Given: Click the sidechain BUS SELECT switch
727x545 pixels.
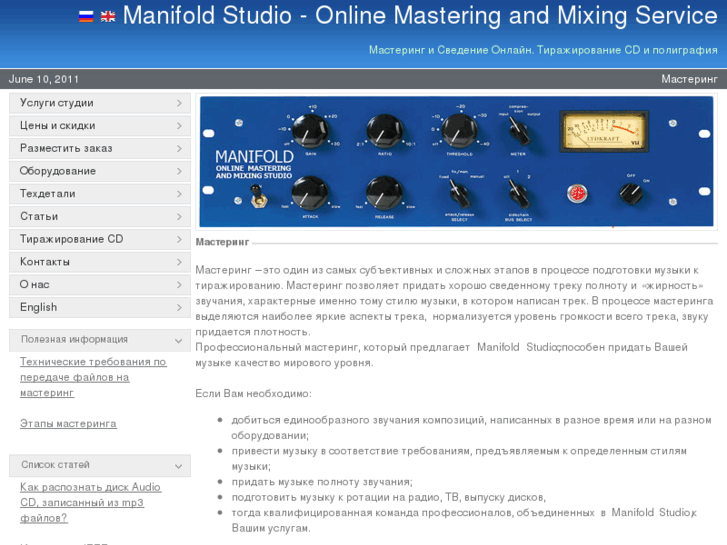Looking at the screenshot, I should coord(518,194).
